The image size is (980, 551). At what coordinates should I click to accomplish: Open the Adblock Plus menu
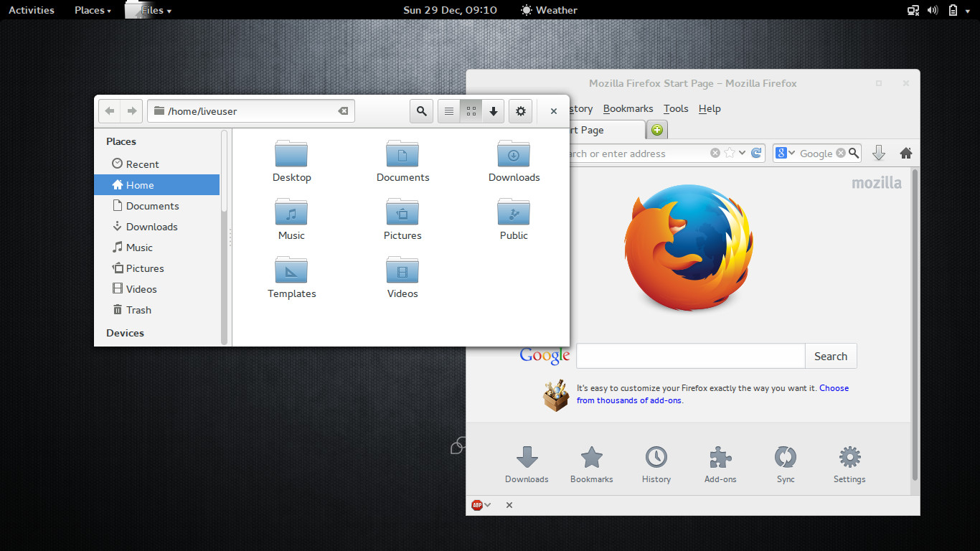[x=481, y=505]
